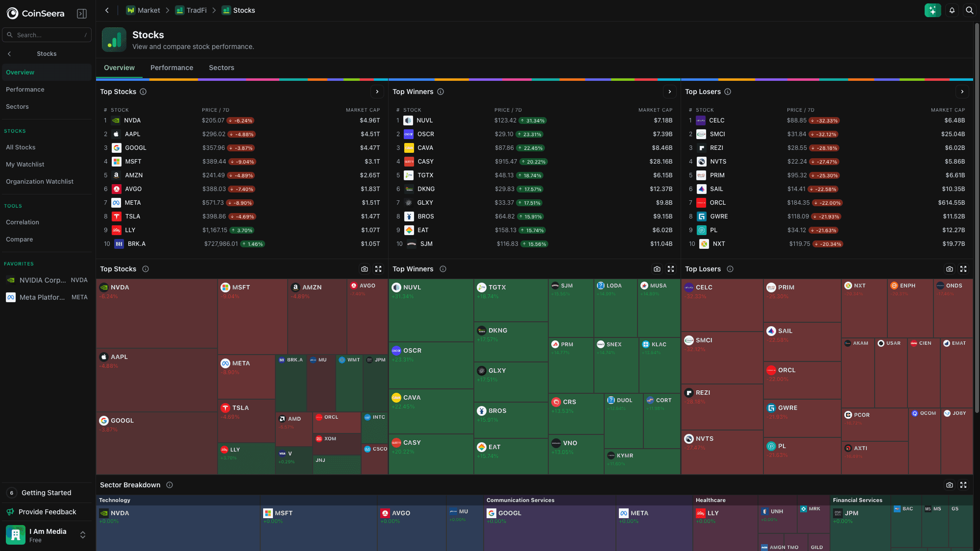Show info for Sector Breakdown
This screenshot has width=980, height=551.
click(170, 485)
